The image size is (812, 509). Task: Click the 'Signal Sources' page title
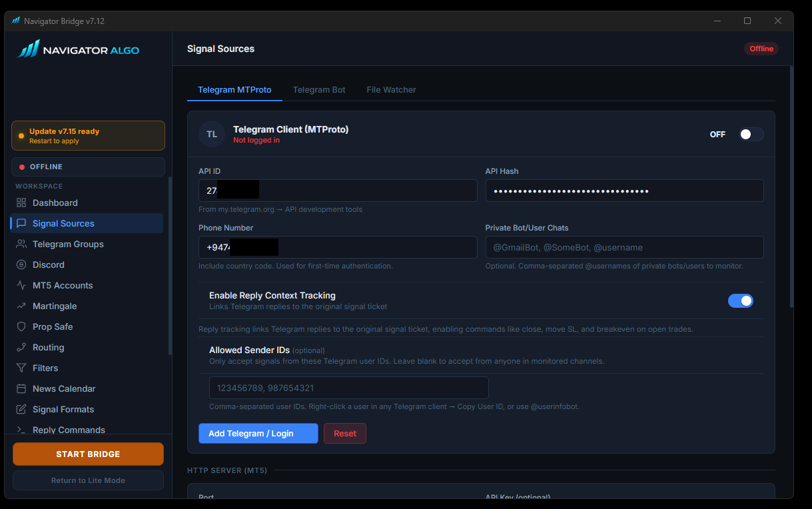click(220, 49)
